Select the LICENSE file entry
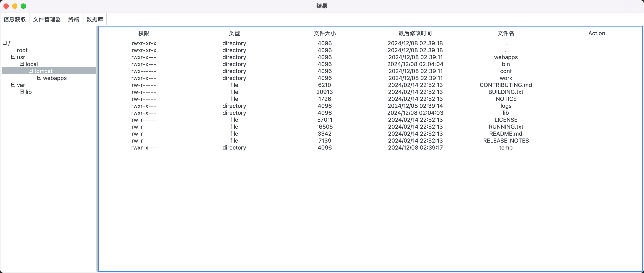Viewport: 644px width, 273px height. pyautogui.click(x=506, y=120)
